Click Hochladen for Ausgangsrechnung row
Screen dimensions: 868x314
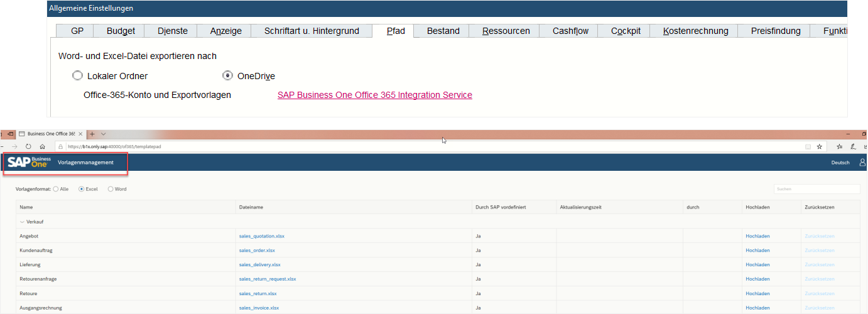pos(757,308)
